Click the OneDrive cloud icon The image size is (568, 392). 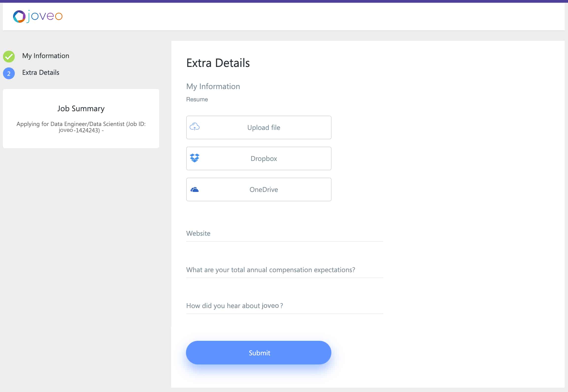pyautogui.click(x=194, y=189)
